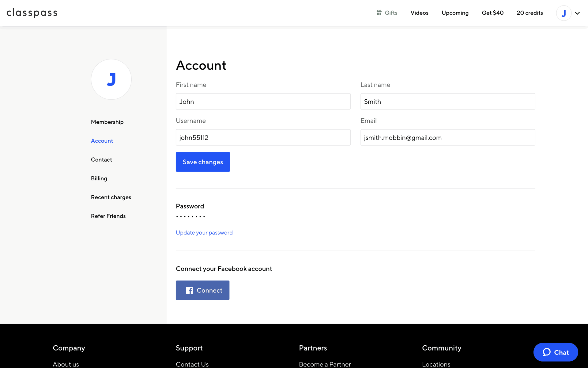Click the Account page heading
Screen dimensions: 588x368
pos(201,65)
